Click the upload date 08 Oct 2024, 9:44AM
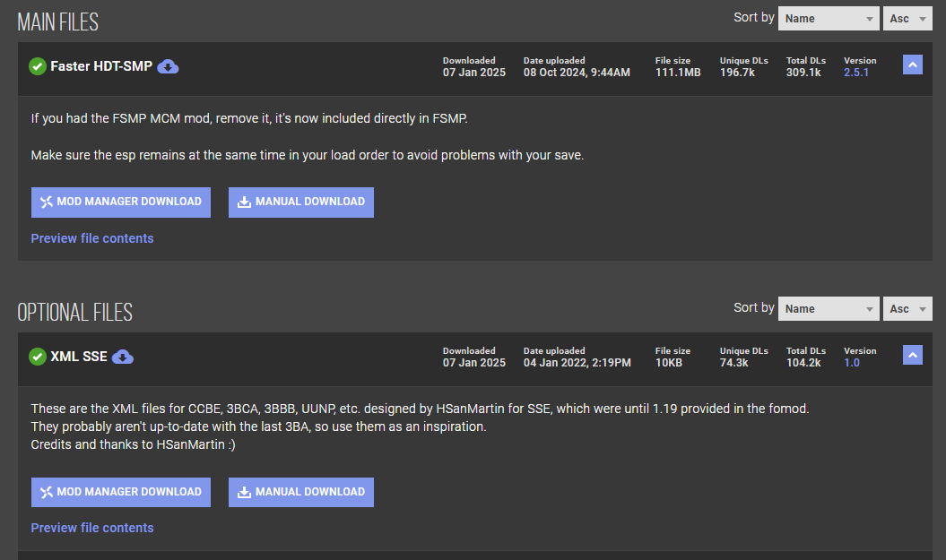946x560 pixels. coord(577,73)
